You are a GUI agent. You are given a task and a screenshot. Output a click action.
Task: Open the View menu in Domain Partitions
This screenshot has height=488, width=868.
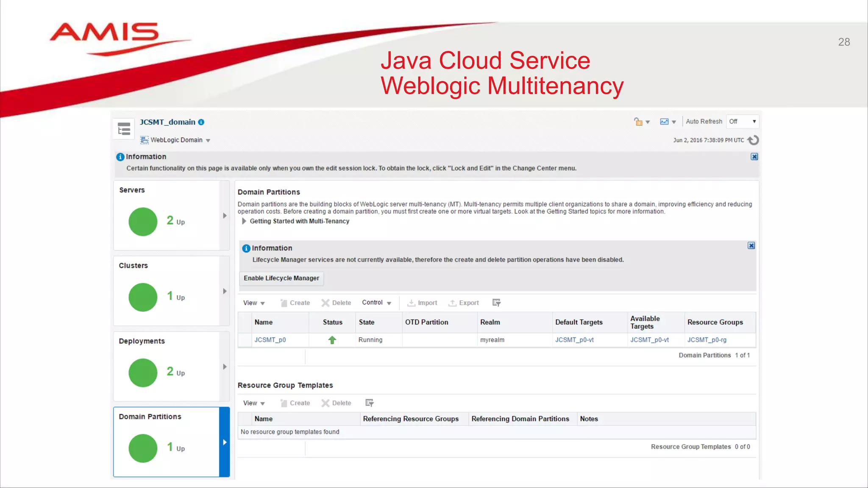point(254,303)
